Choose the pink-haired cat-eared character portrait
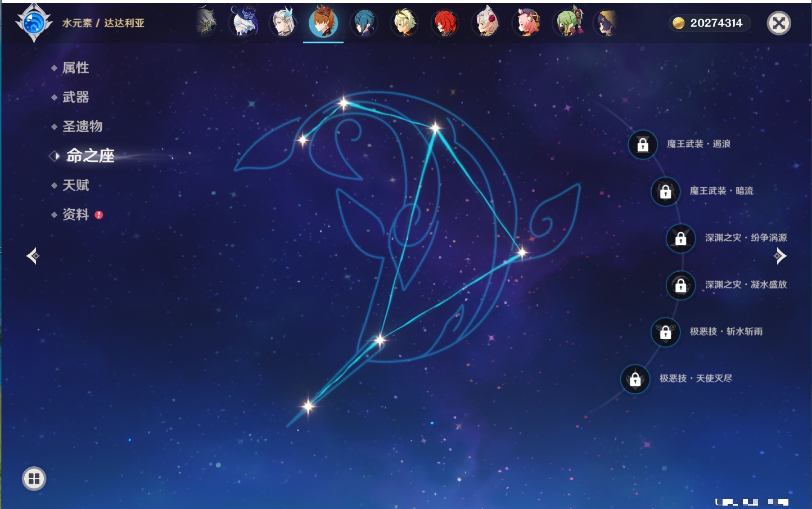Screen dimensions: 812x509 click(527, 23)
